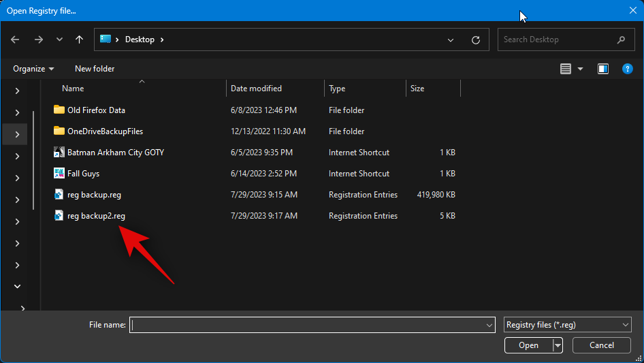
Task: Click the Open button
Action: point(528,345)
